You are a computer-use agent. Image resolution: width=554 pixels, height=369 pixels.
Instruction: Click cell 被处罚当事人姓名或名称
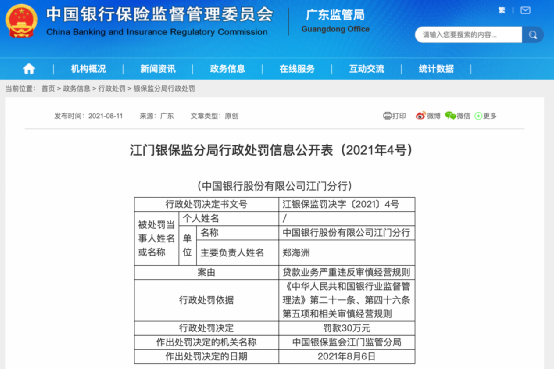point(157,239)
